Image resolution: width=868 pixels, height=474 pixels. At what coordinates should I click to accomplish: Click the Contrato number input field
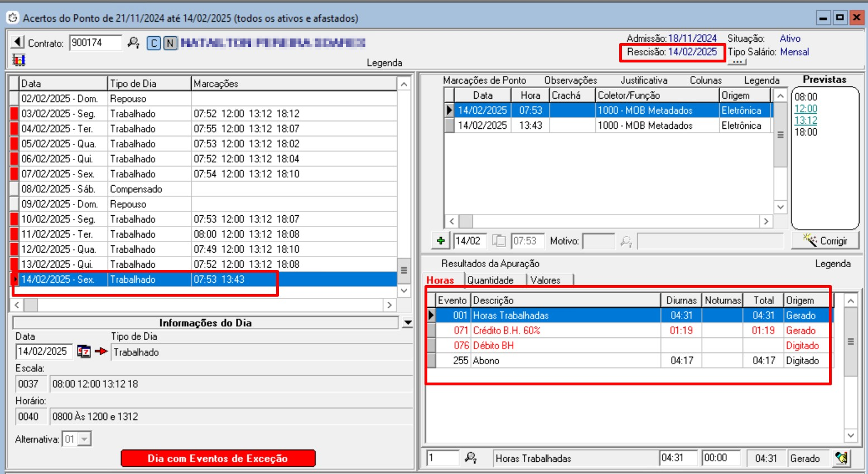(x=95, y=43)
